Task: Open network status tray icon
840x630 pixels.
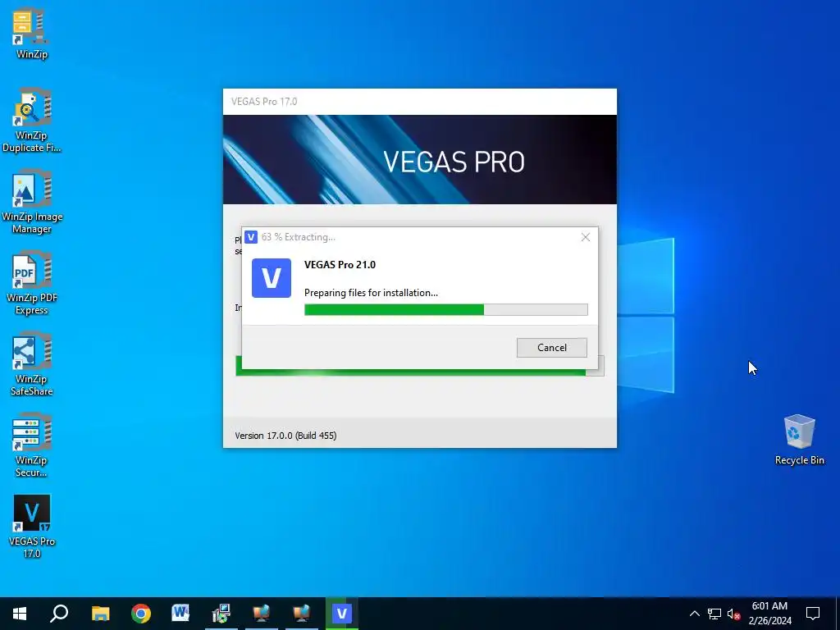Action: pyautogui.click(x=714, y=614)
